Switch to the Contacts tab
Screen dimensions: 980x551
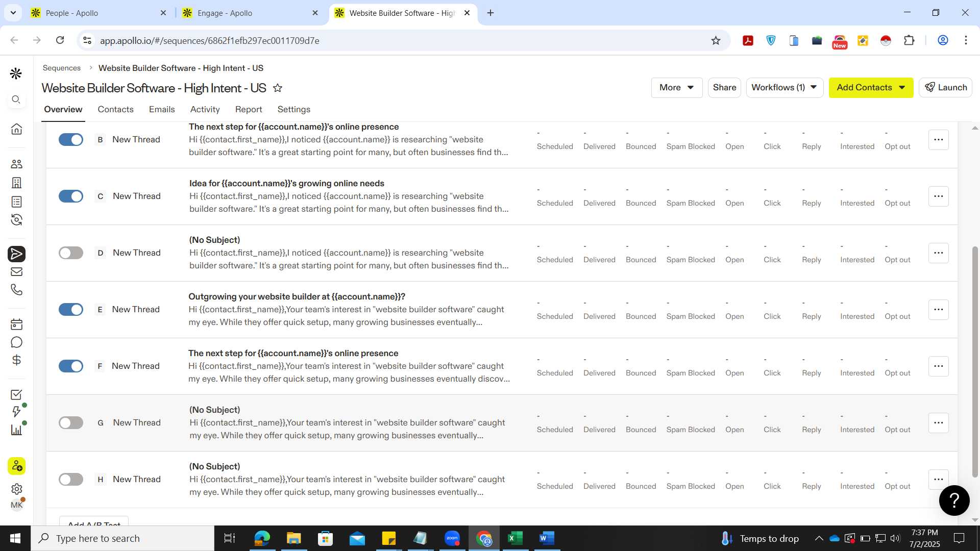click(x=115, y=109)
